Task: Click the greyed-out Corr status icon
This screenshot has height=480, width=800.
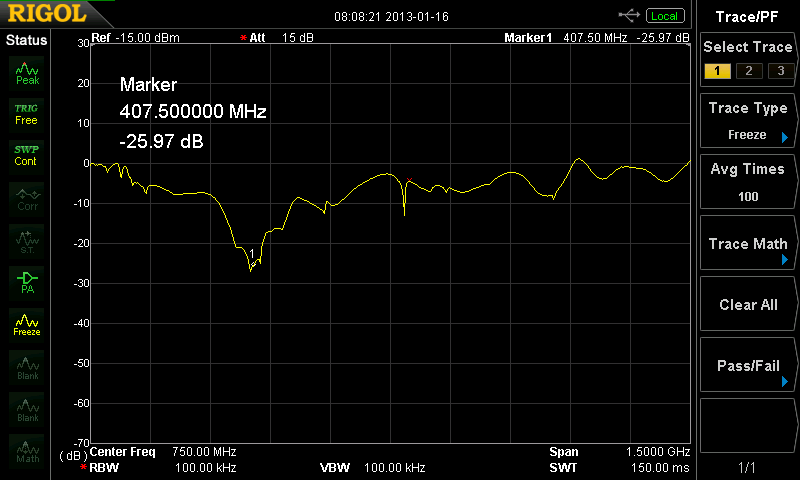Action: 27,199
